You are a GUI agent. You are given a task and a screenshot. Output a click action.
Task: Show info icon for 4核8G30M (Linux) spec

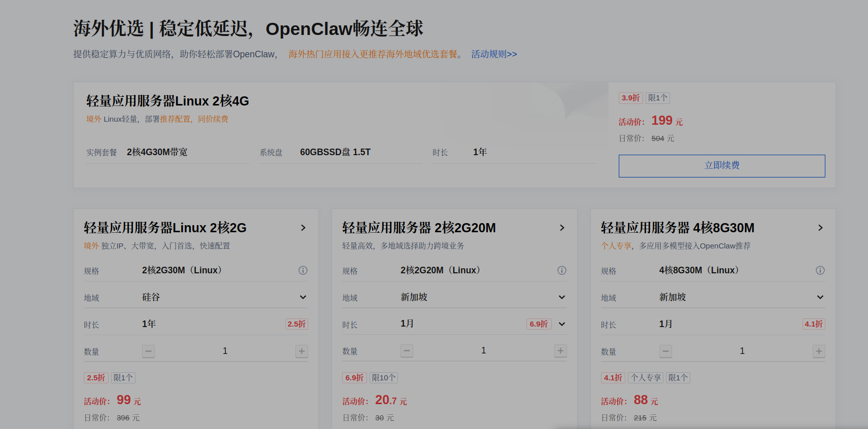[820, 270]
